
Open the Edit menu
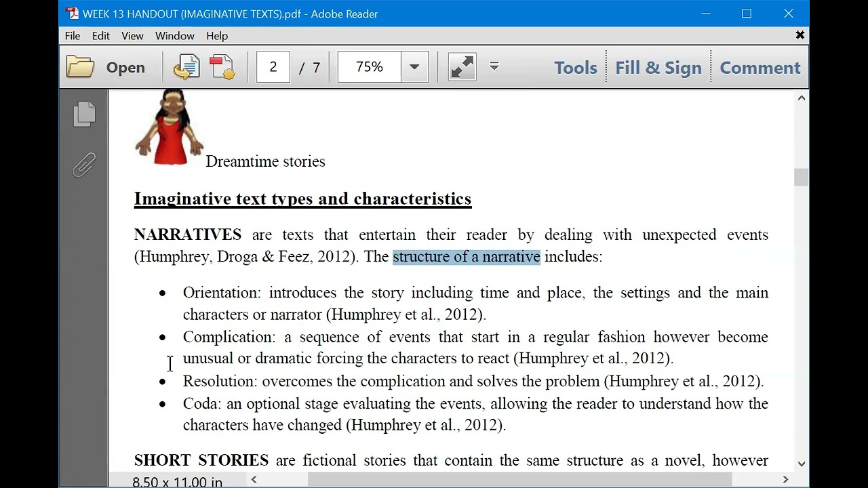101,36
